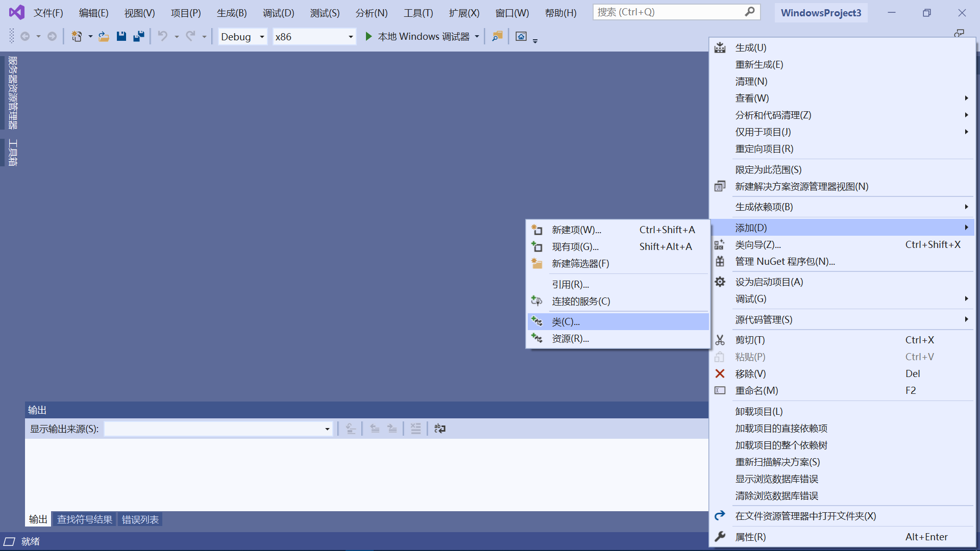Viewport: 980px width, 551px height.
Task: Switch to 错误列表 tab
Action: [140, 519]
